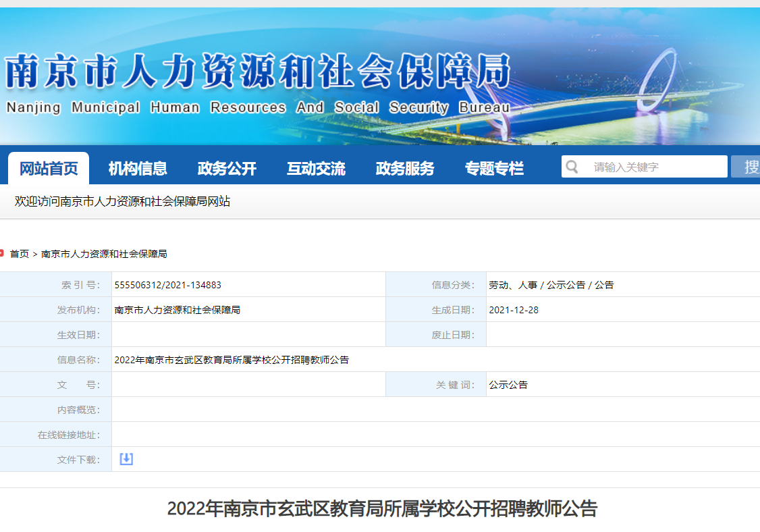Click the 搜 search button
760x532 pixels.
[x=747, y=167]
